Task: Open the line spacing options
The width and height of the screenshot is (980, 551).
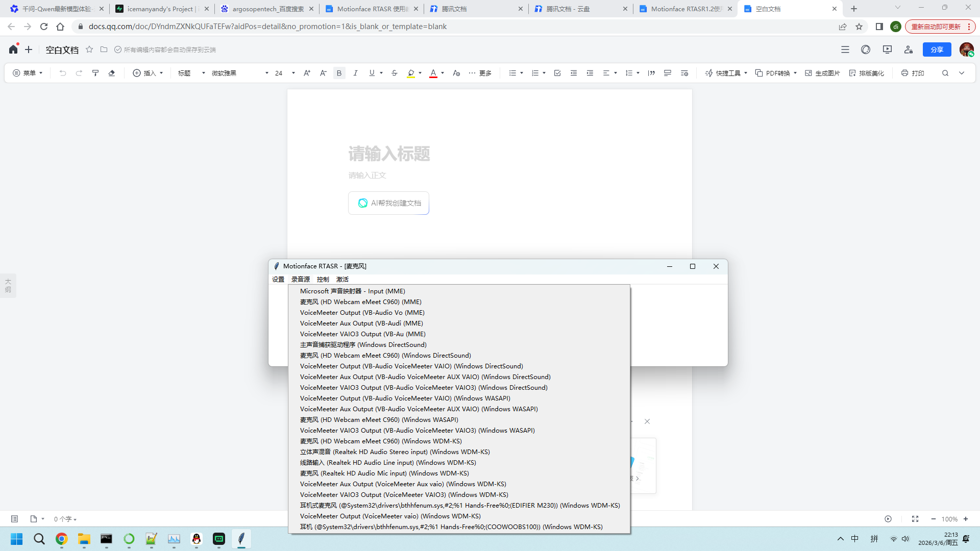Action: coord(632,73)
